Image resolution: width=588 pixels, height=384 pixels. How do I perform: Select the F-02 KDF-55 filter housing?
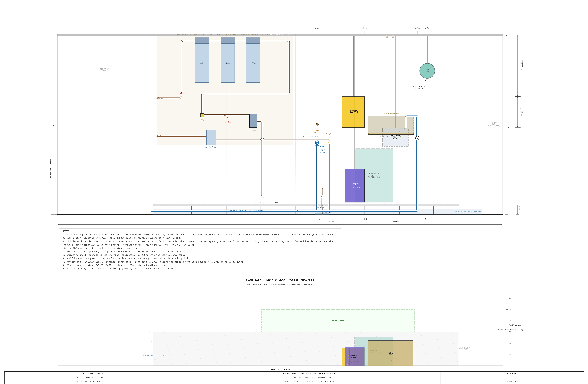tap(228, 60)
